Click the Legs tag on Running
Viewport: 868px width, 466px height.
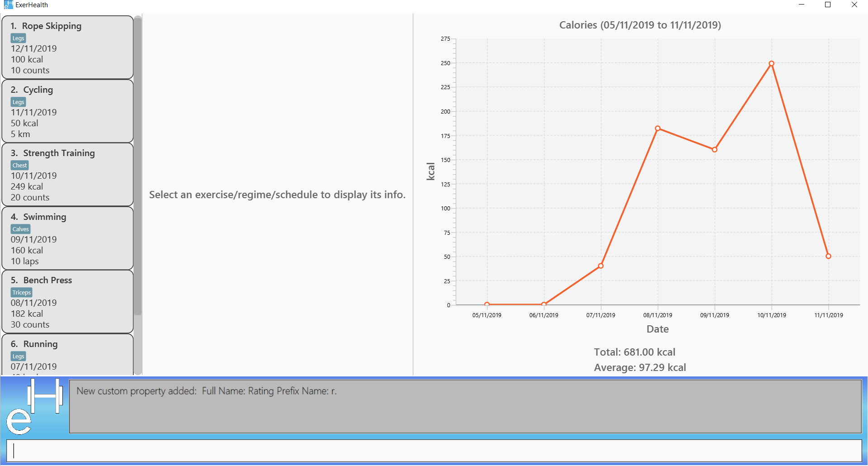click(x=18, y=357)
